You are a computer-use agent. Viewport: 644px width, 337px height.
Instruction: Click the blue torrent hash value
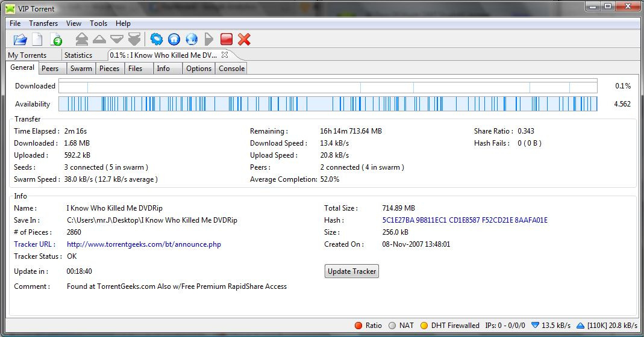pyautogui.click(x=464, y=220)
